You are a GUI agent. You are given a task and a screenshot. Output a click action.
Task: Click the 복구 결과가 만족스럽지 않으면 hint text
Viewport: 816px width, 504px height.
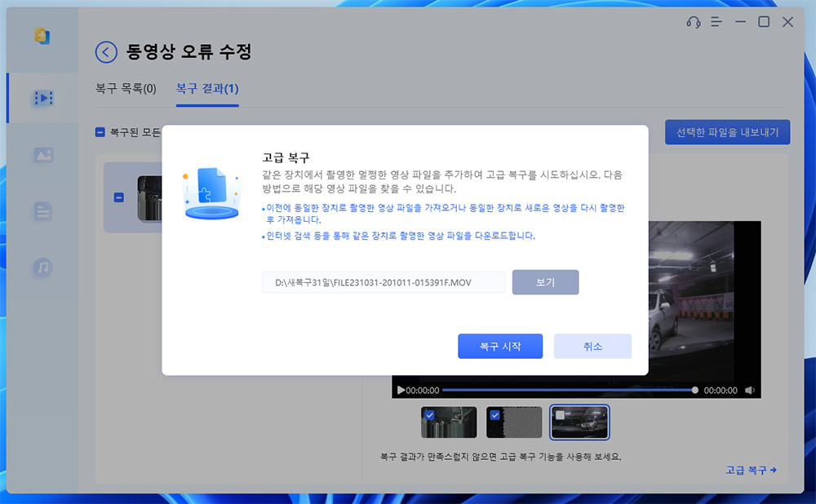point(500,457)
